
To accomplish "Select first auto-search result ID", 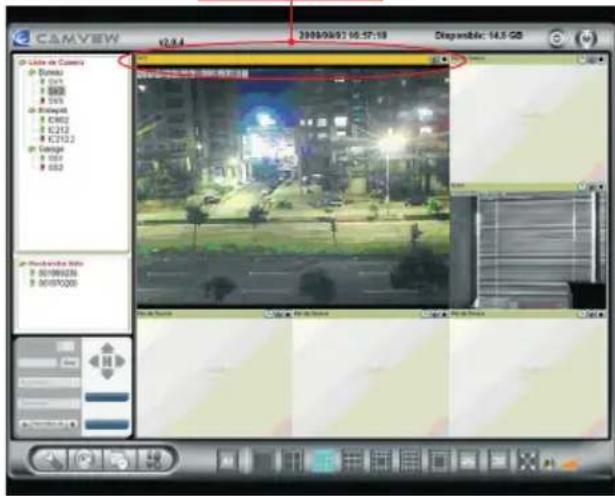I will point(58,273).
